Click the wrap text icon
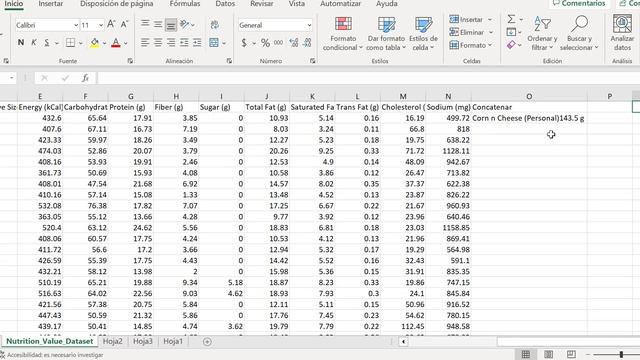This screenshot has height=360, width=640. [215, 24]
